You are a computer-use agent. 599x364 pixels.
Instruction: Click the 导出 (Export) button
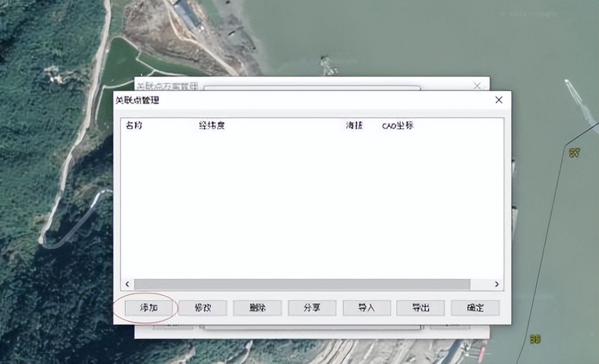pos(420,308)
